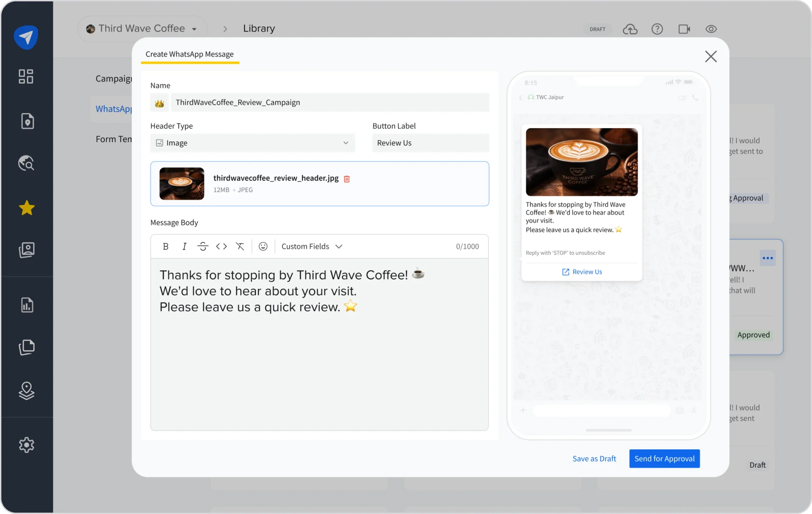The image size is (812, 514).
Task: Expand the Custom Fields dropdown
Action: (x=312, y=247)
